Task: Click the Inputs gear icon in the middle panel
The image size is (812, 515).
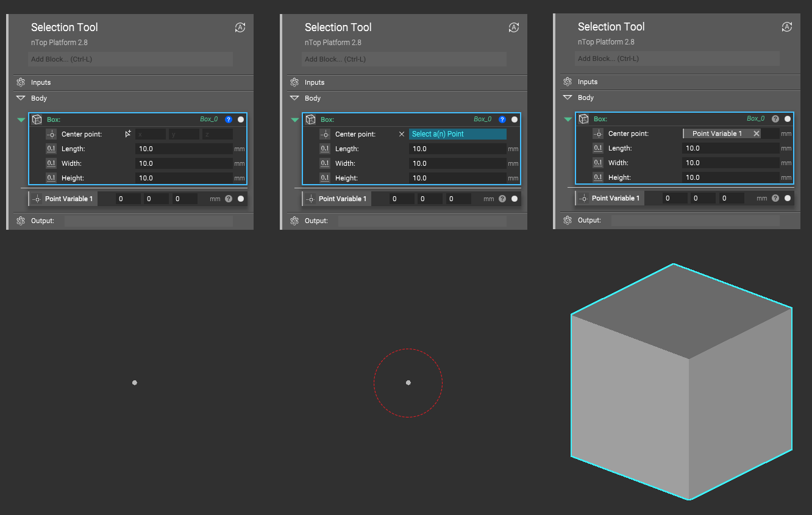Action: click(294, 82)
